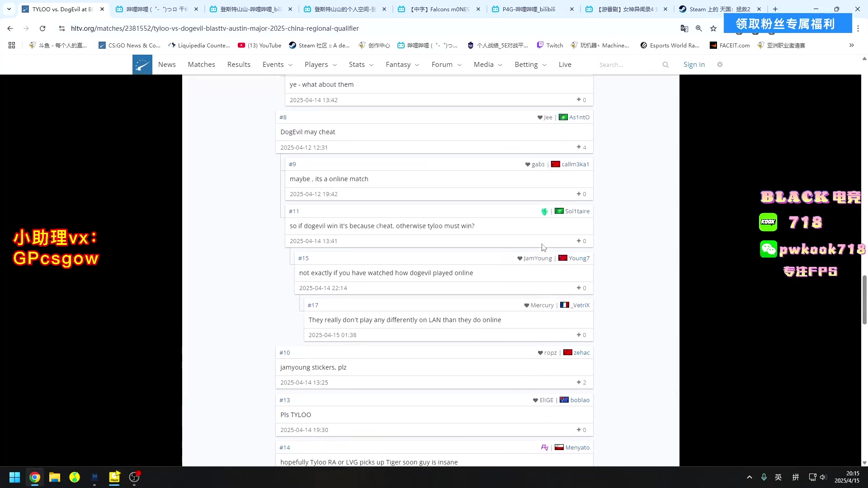
Task: Click the Sign in link
Action: (694, 65)
